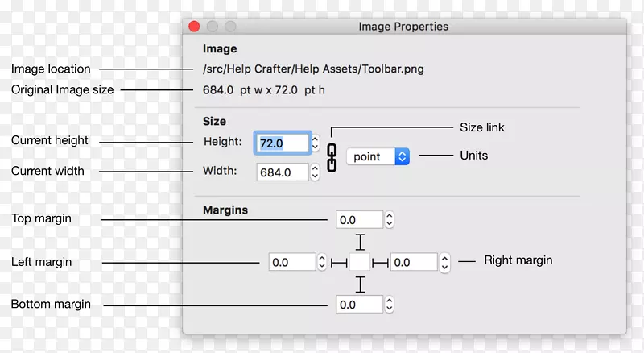Decrease right margin with stepper down arrow

[x=444, y=267]
